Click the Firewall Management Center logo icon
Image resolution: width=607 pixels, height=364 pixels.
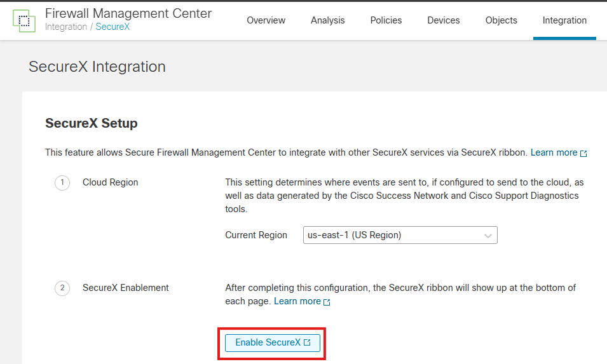click(24, 20)
